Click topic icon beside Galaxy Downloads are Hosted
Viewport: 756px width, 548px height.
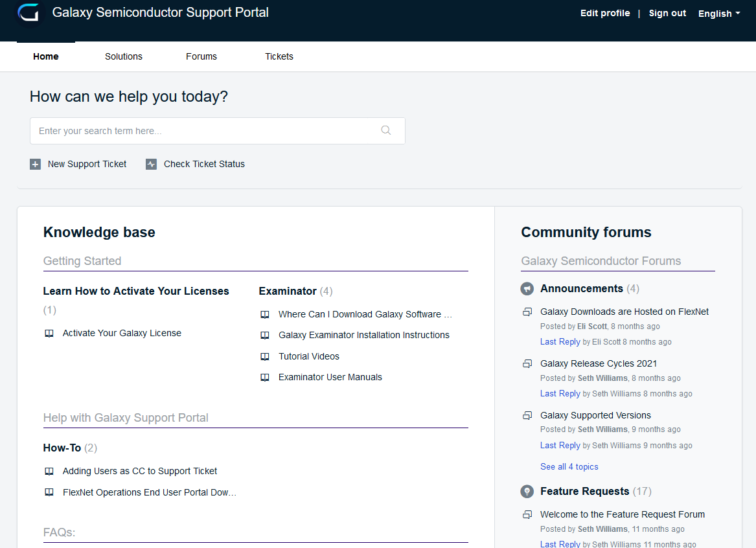click(x=527, y=312)
